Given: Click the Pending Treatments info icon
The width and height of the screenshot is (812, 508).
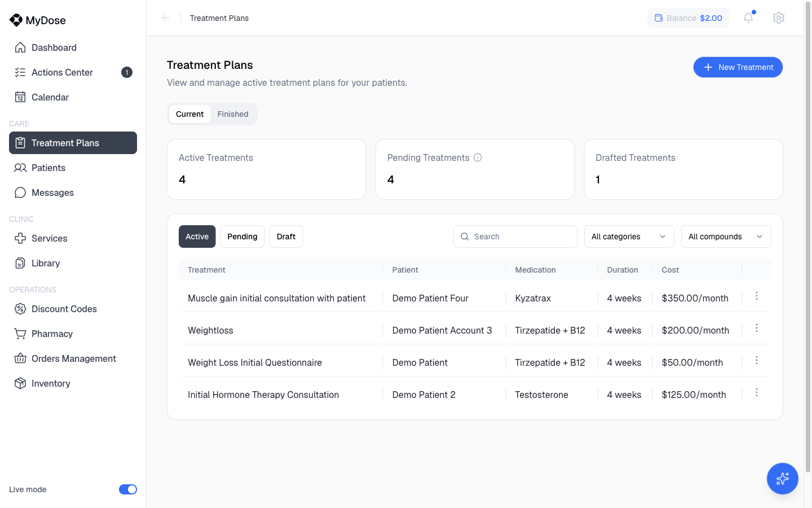Looking at the screenshot, I should 478,157.
